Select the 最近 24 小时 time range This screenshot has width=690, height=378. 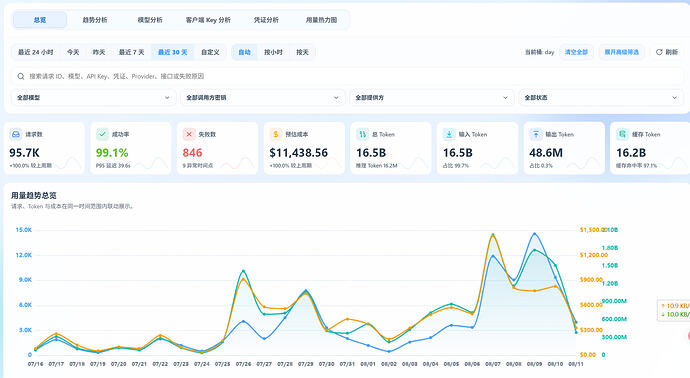(x=36, y=52)
